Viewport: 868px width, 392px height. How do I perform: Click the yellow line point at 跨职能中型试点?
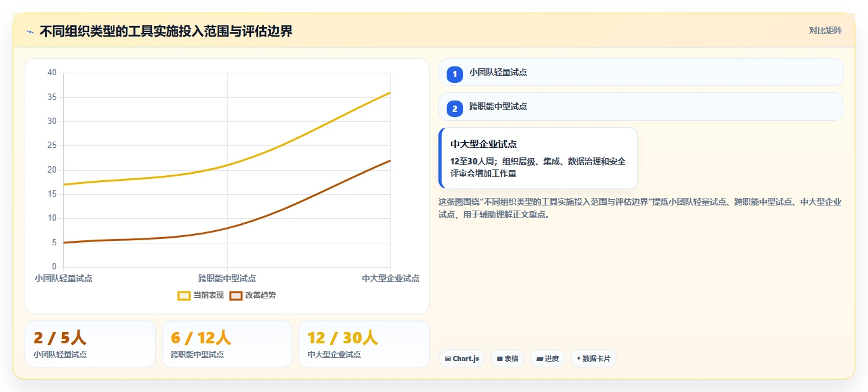227,165
